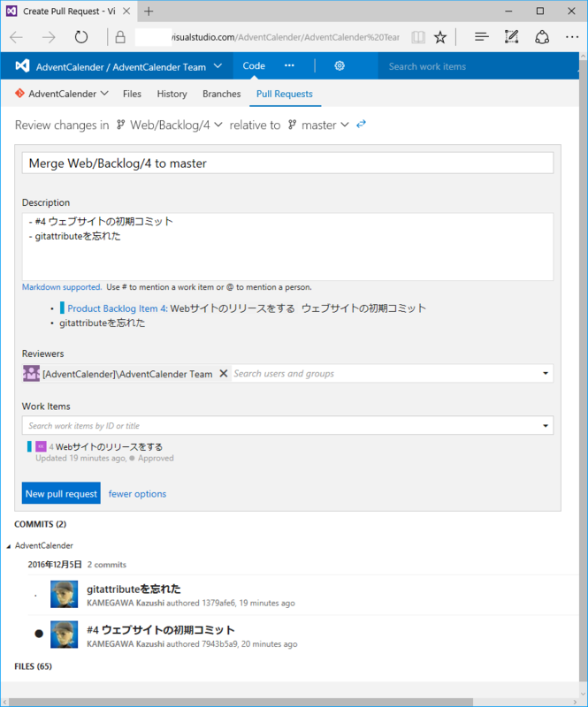Remove AdventCalender Team reviewer

click(x=224, y=373)
